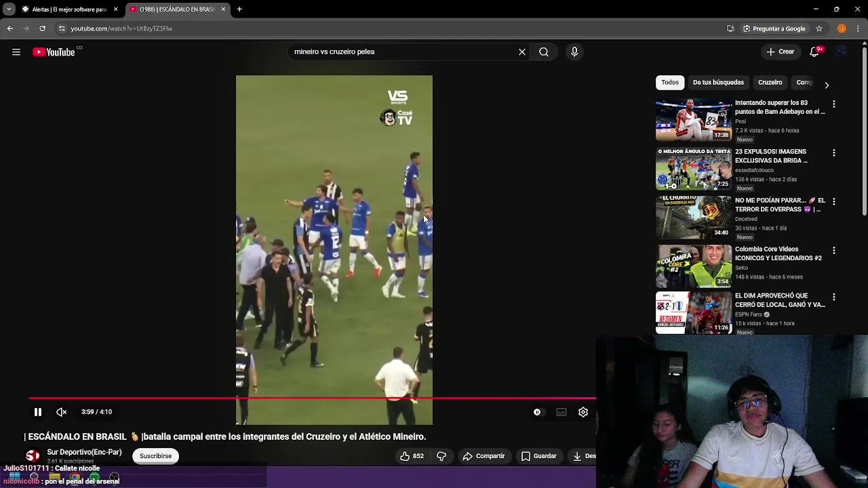Open the ESPN Fans channel name
868x488 pixels.
pyautogui.click(x=749, y=314)
